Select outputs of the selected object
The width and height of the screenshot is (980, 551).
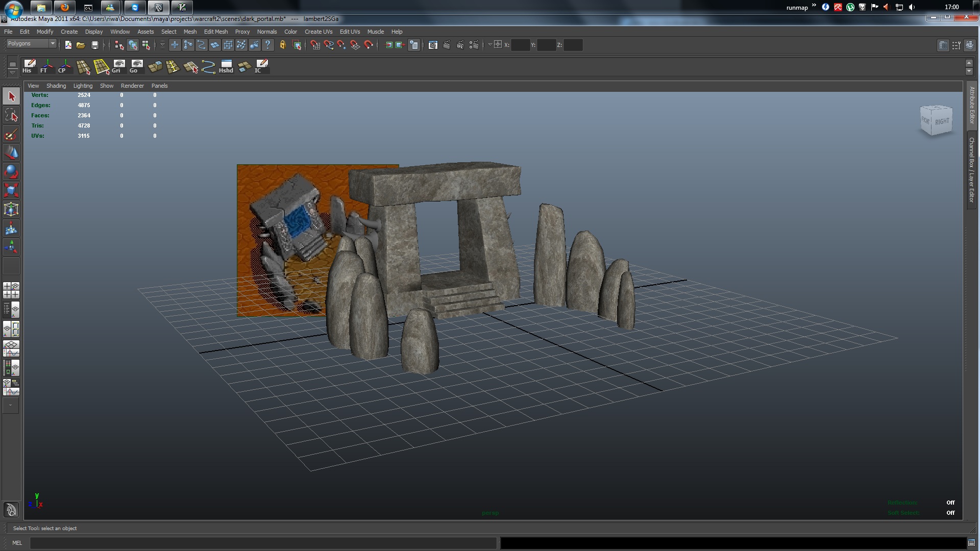(x=400, y=45)
